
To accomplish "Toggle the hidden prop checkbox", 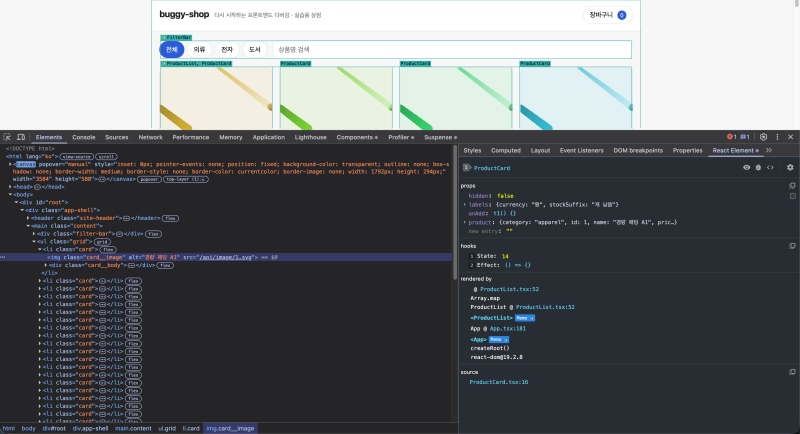I will 793,196.
